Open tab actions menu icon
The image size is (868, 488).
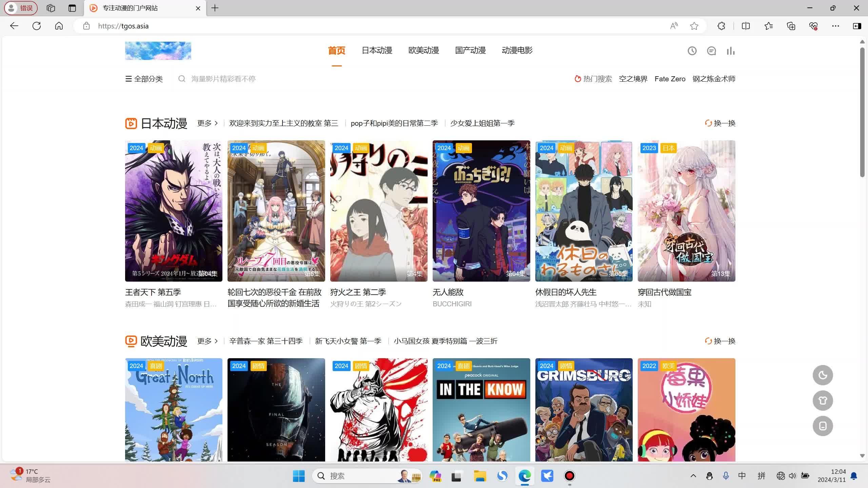click(72, 8)
